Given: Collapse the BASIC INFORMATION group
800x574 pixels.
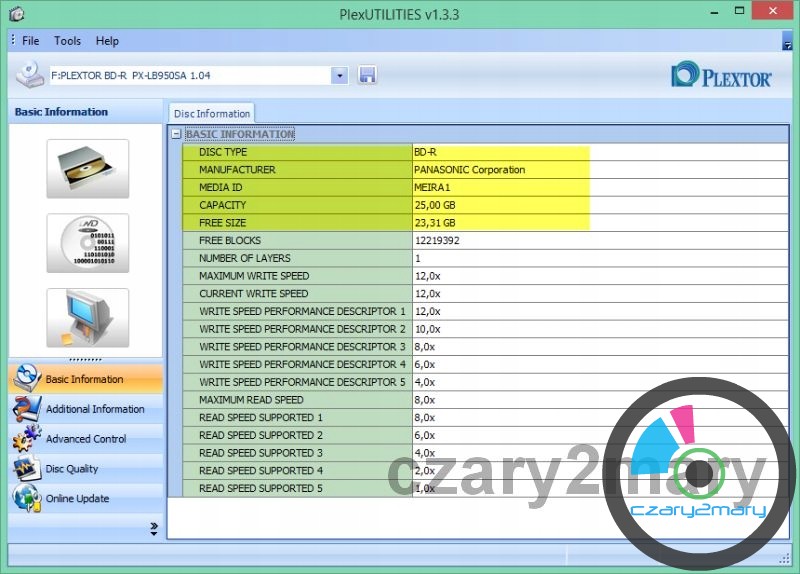Looking at the screenshot, I should pyautogui.click(x=177, y=134).
